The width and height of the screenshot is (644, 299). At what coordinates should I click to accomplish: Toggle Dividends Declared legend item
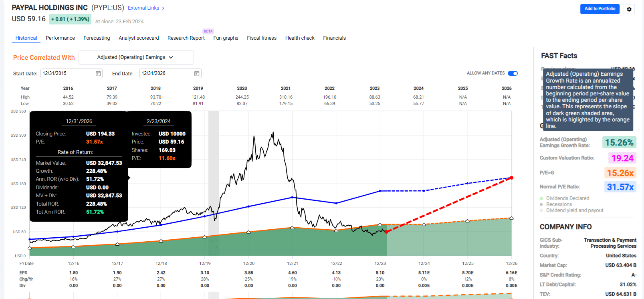click(x=564, y=198)
